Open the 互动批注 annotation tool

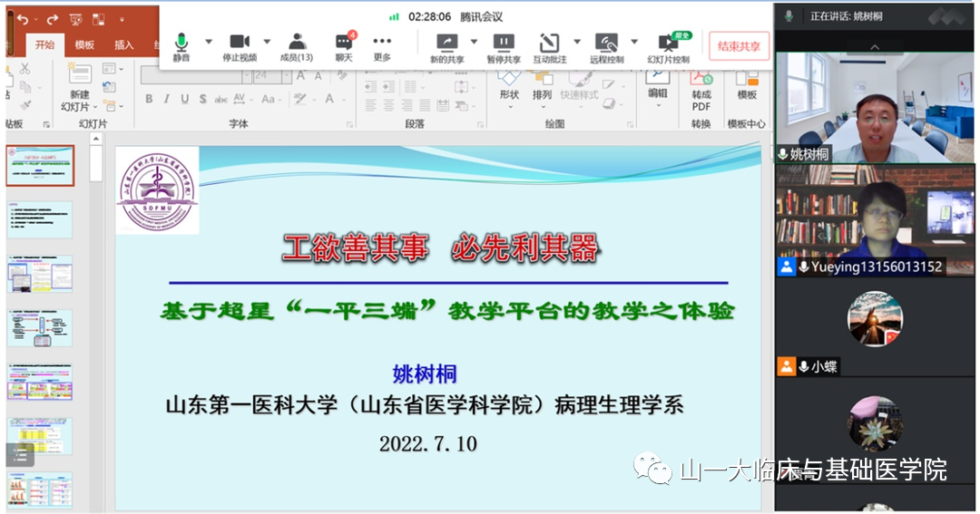click(x=549, y=42)
